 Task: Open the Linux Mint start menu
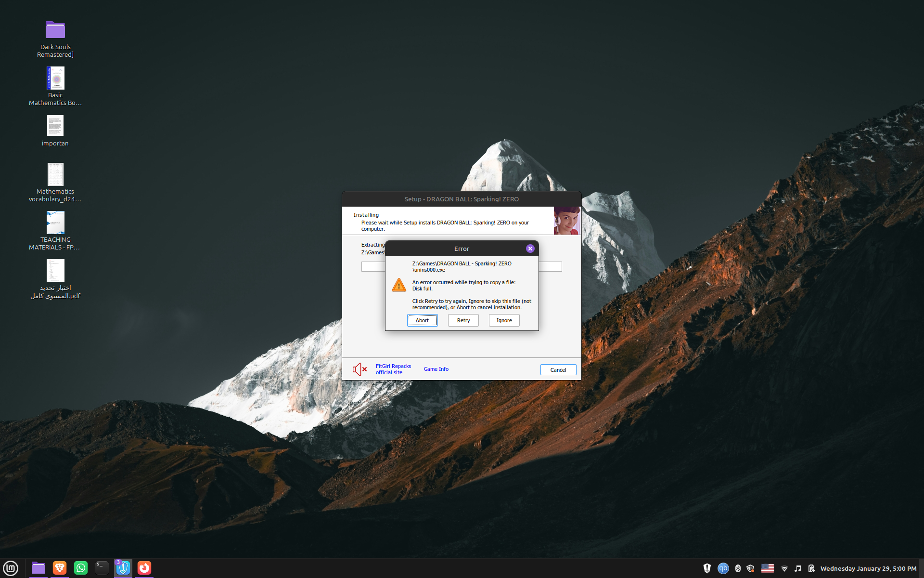click(x=11, y=568)
